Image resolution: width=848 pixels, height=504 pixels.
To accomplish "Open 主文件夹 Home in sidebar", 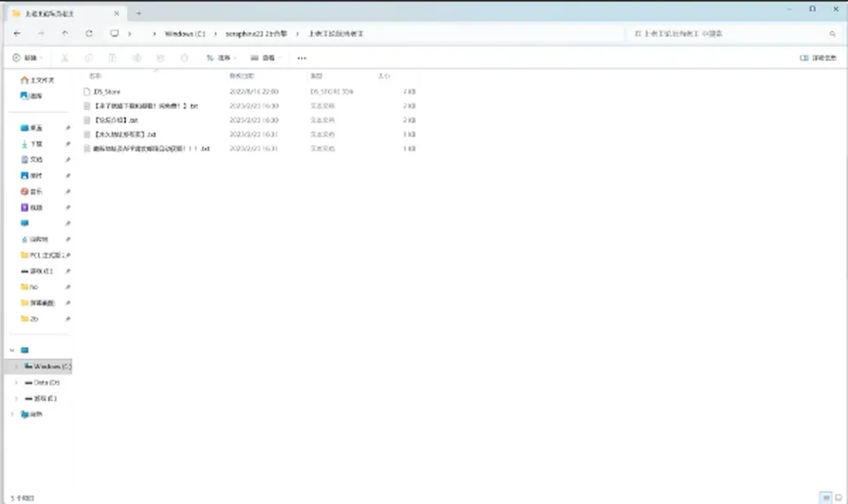I will tap(37, 80).
